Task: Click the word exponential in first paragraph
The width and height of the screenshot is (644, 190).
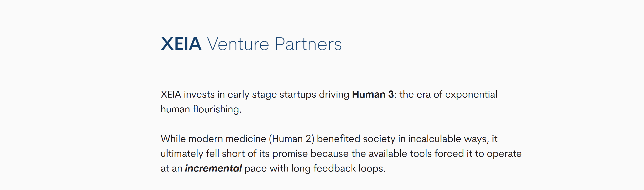Action: 471,95
